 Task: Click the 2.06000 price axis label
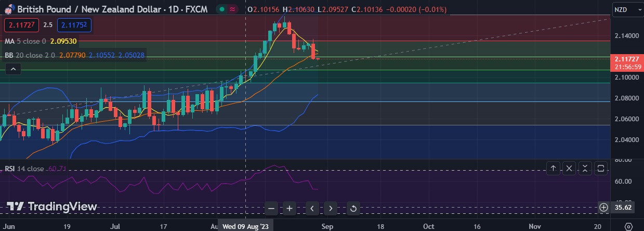click(x=627, y=119)
